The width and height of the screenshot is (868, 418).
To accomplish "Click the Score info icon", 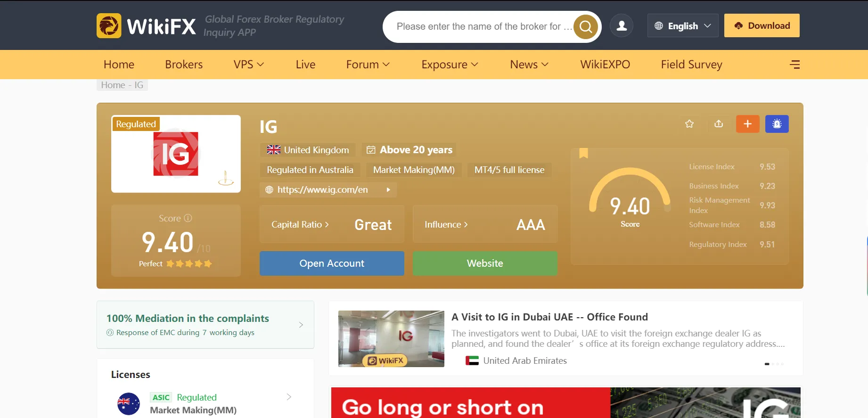I will point(188,218).
